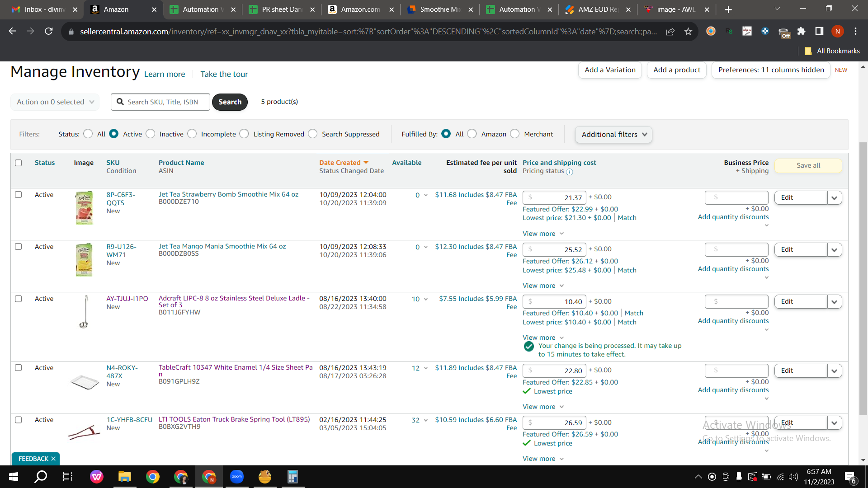Open Task View on the taskbar
This screenshot has width=868, height=488.
68,477
